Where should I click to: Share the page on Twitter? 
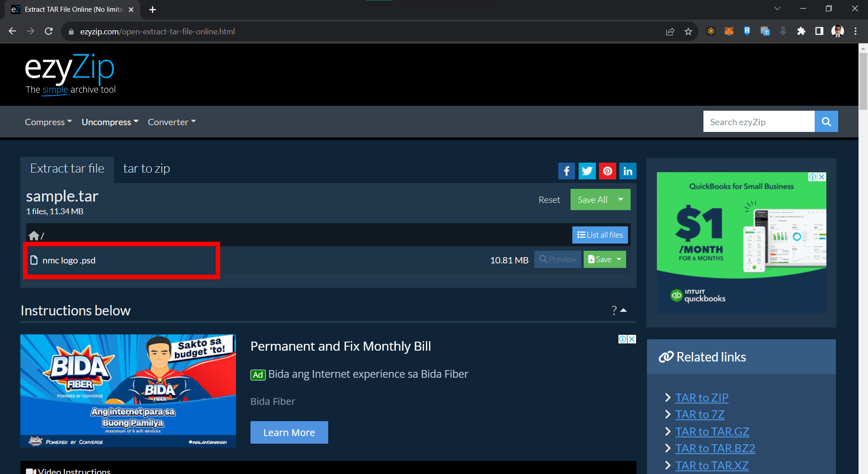click(x=587, y=171)
